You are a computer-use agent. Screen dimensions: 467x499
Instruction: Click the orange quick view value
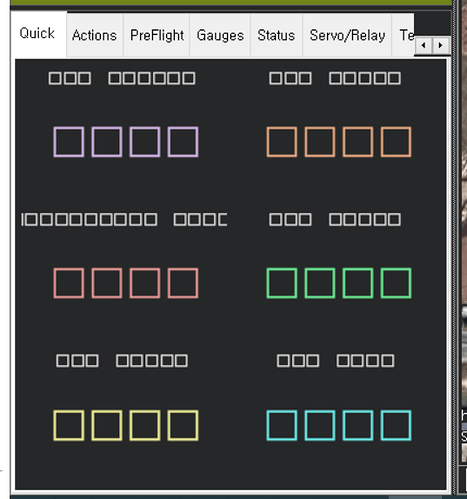pos(339,142)
